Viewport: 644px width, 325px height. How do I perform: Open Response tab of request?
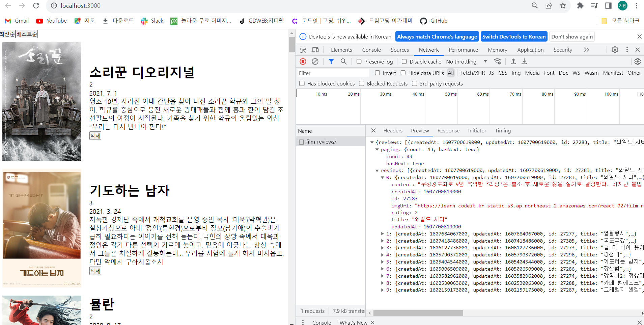coord(448,131)
